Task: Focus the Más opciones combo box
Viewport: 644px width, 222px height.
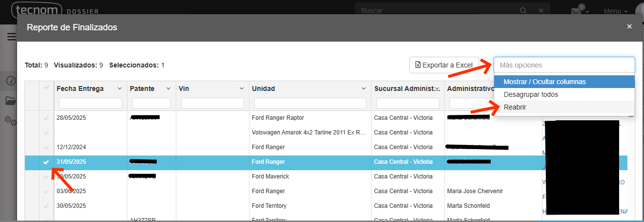Action: 564,65
